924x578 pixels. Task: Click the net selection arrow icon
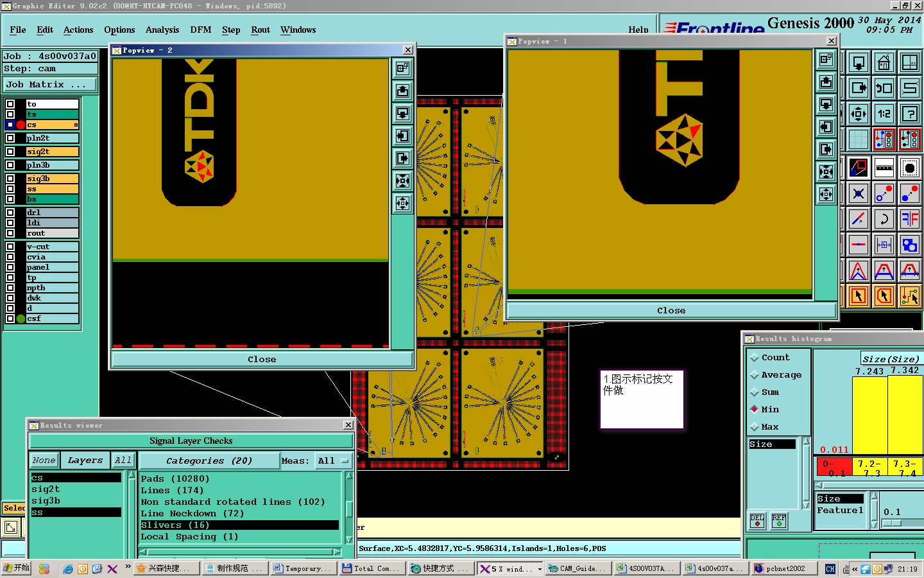(x=910, y=295)
